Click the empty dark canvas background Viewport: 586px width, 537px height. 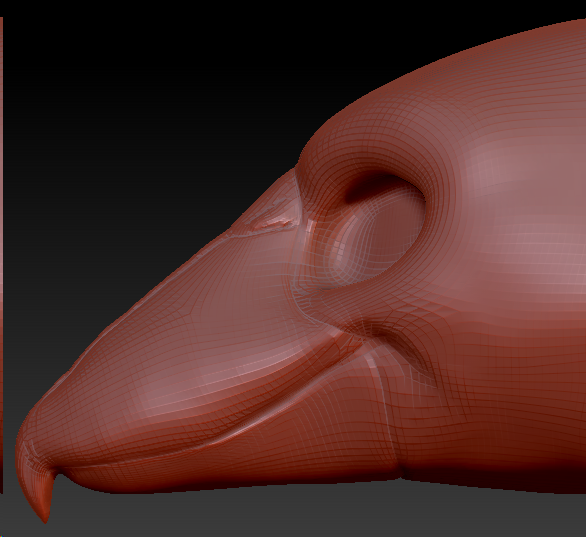click(131, 112)
